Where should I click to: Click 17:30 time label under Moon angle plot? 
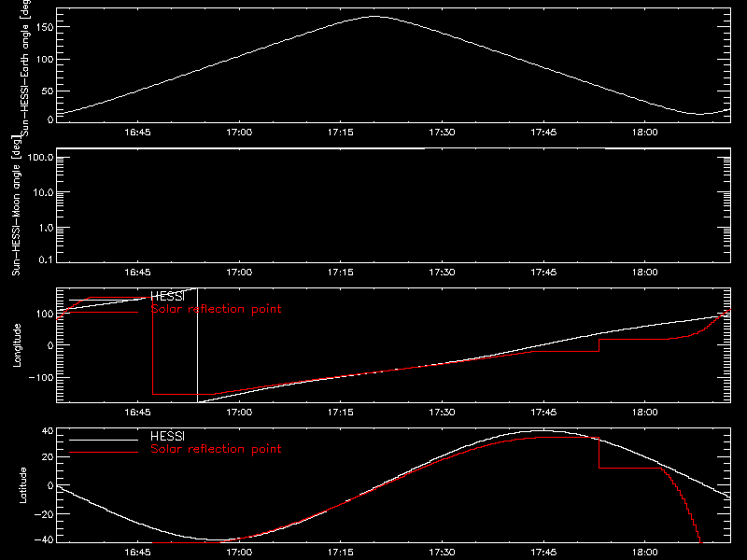pyautogui.click(x=442, y=273)
